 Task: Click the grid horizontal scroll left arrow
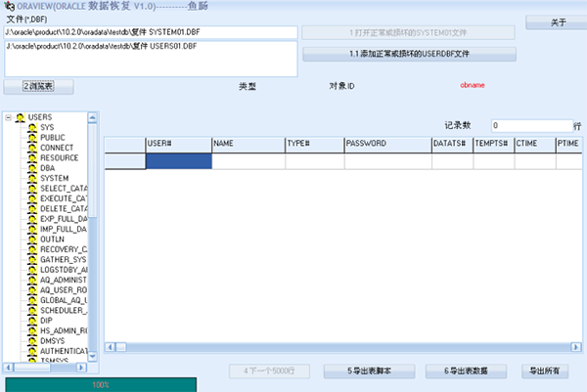(x=110, y=347)
